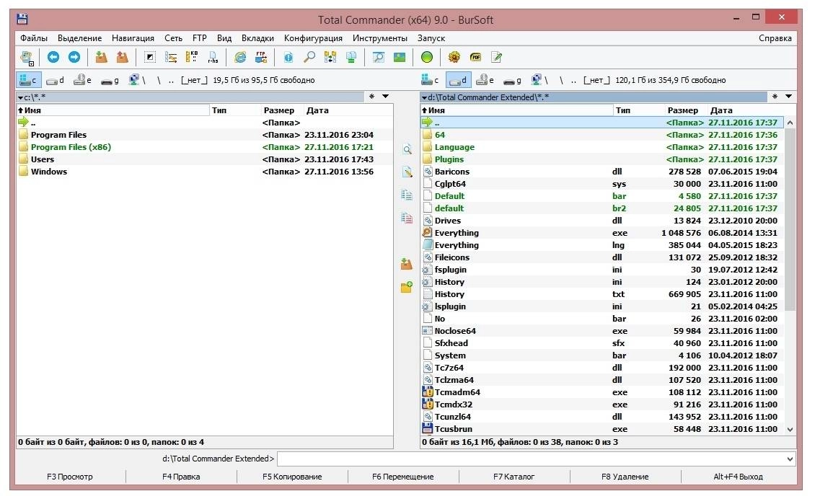This screenshot has width=815, height=504.
Task: Click the blue info toolbar icon
Action: [x=288, y=57]
